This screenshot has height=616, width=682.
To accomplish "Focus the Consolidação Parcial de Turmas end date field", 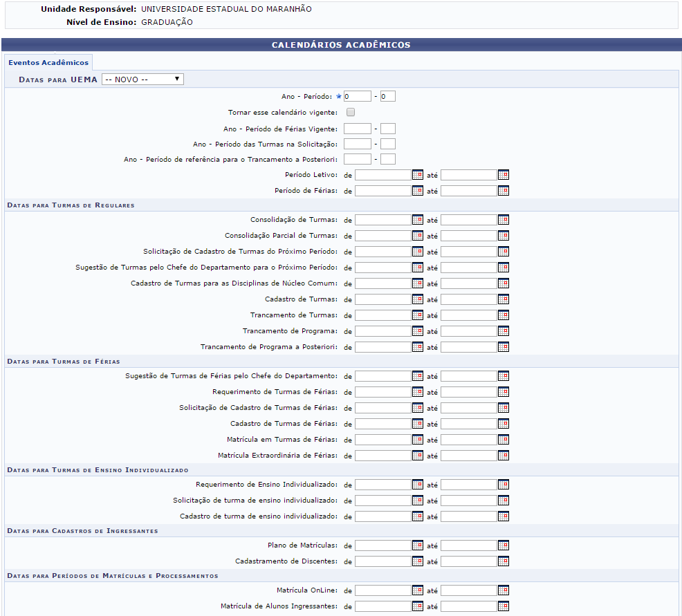I will click(468, 236).
